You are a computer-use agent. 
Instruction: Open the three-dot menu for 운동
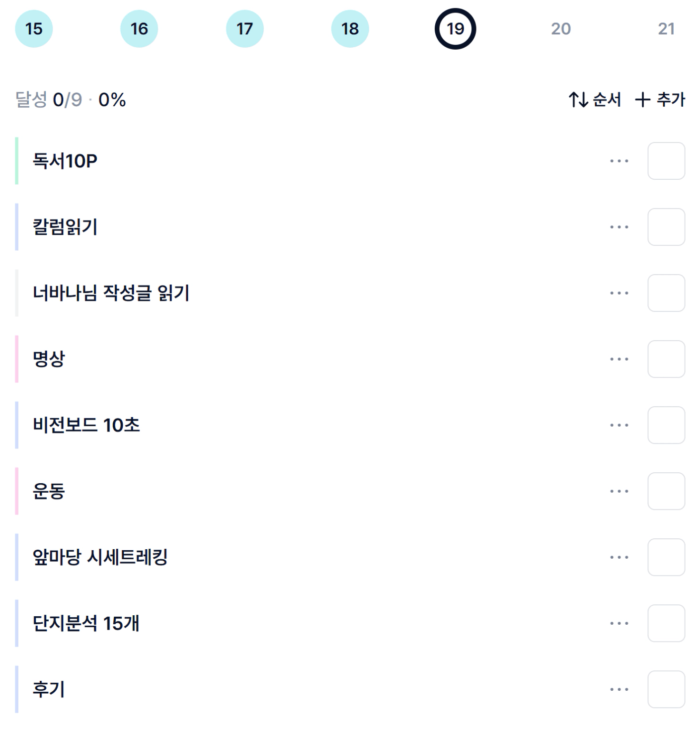pyautogui.click(x=619, y=491)
